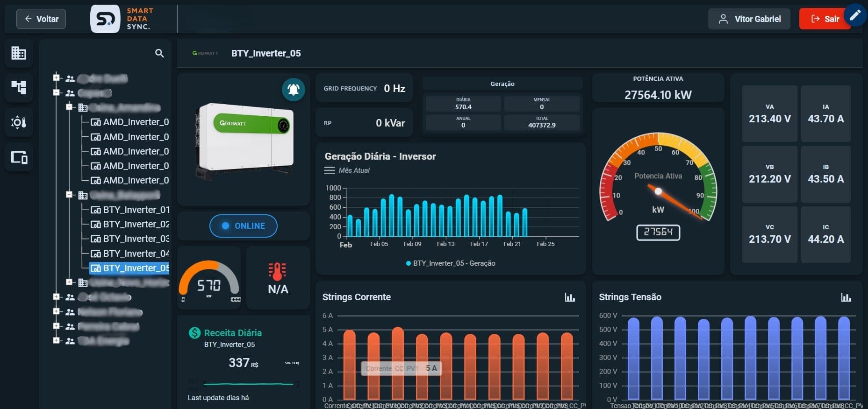Collapse the plant node containing the AMD inverters

(69, 107)
